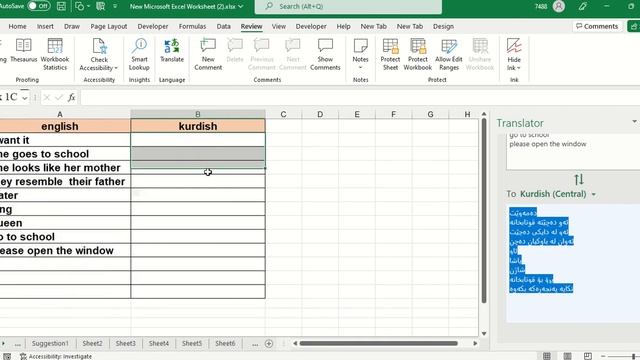Open Smart Lookup

pos(139,54)
